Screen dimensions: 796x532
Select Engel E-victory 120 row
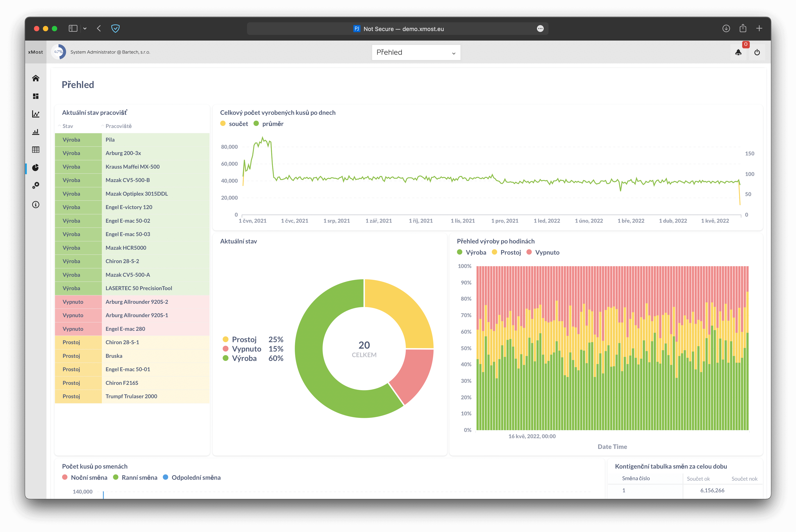[x=132, y=207]
